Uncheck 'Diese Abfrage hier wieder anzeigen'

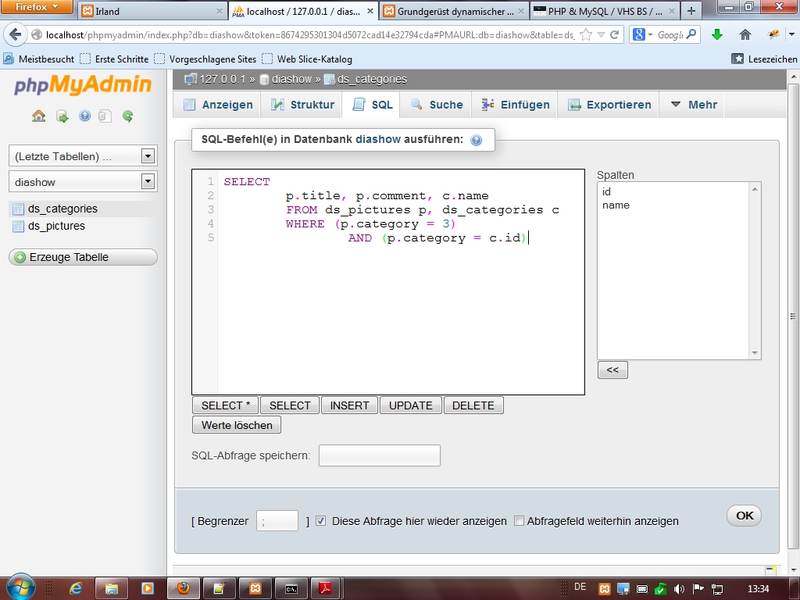click(x=321, y=521)
